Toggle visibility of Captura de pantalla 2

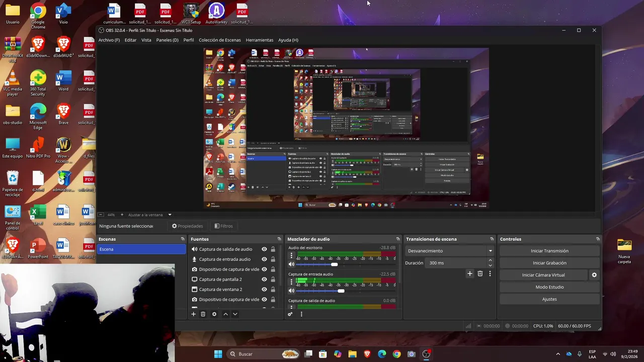(x=264, y=280)
